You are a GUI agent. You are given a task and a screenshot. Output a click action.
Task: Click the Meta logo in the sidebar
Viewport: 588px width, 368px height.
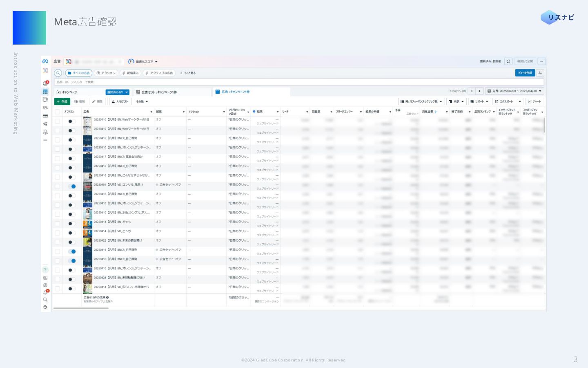click(45, 61)
